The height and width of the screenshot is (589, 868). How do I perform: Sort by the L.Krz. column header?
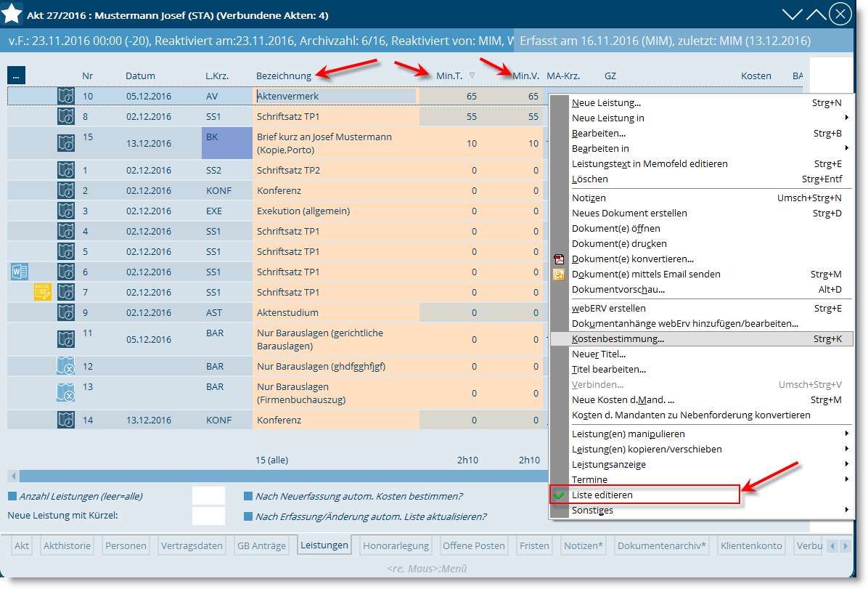point(217,76)
